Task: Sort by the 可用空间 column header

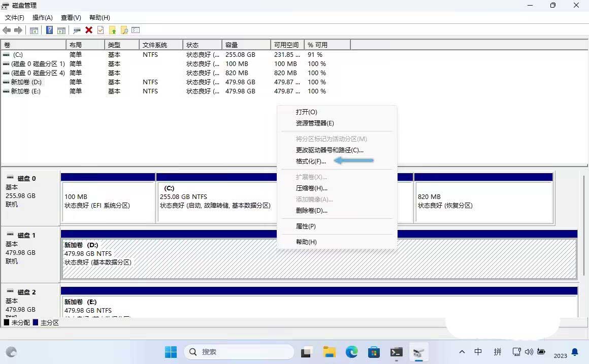Action: click(x=287, y=45)
